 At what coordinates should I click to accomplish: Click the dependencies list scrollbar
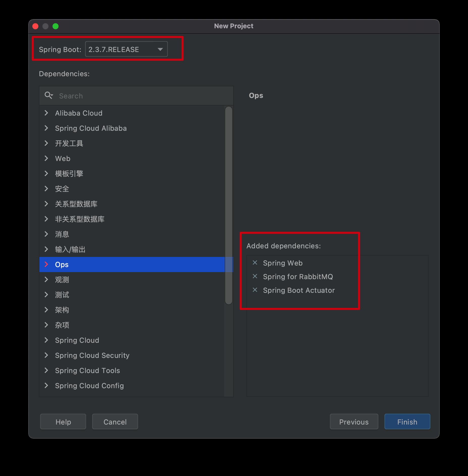click(228, 205)
